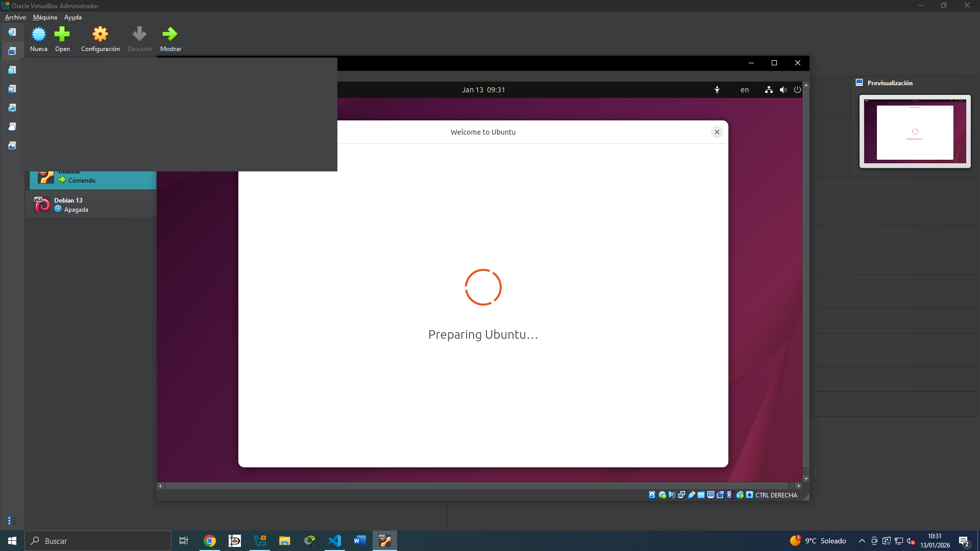Viewport: 980px width, 551px height.
Task: Click the third sidebar icon with stacked squares
Action: point(12,70)
